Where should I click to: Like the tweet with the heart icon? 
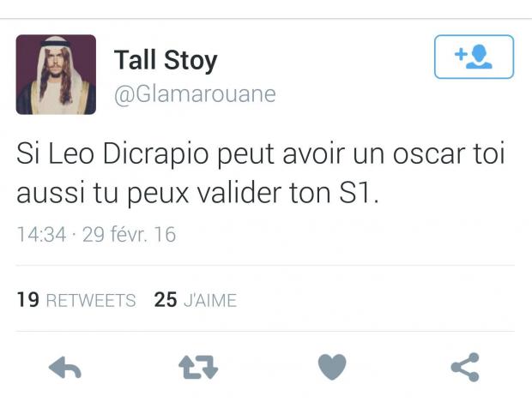click(332, 367)
